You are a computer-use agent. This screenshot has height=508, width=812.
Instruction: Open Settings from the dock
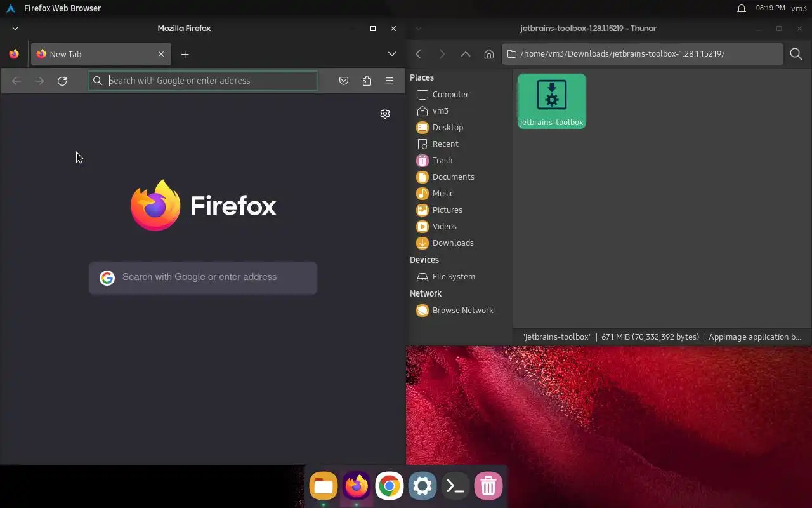422,486
